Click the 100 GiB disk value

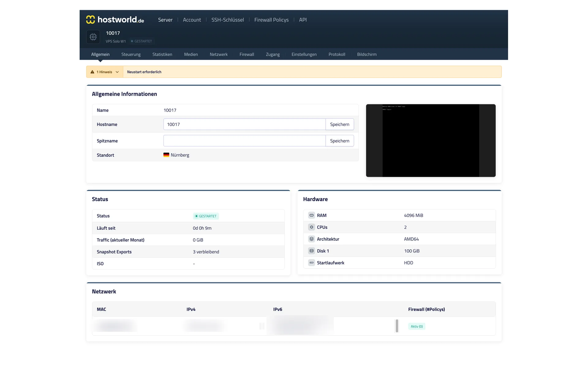412,251
